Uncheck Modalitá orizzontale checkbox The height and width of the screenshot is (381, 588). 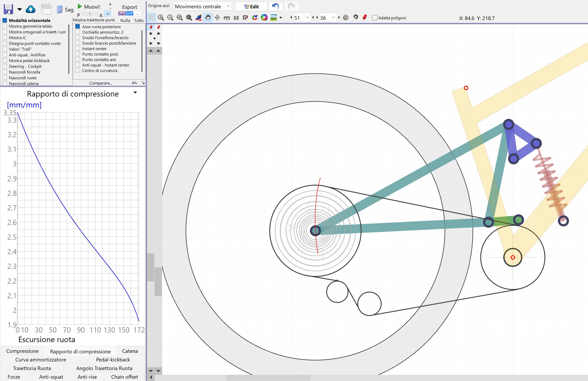pyautogui.click(x=5, y=20)
